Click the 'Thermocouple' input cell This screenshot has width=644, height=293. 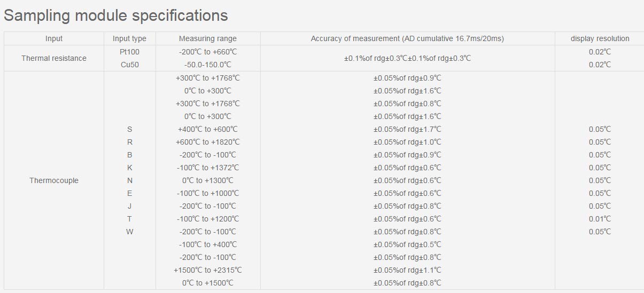click(x=54, y=180)
